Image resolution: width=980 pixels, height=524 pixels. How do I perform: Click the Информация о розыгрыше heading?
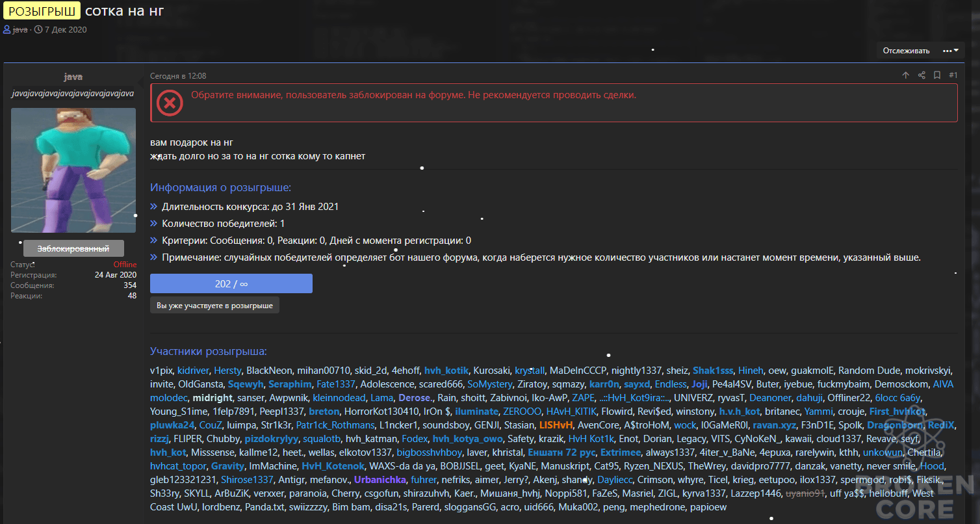(221, 188)
